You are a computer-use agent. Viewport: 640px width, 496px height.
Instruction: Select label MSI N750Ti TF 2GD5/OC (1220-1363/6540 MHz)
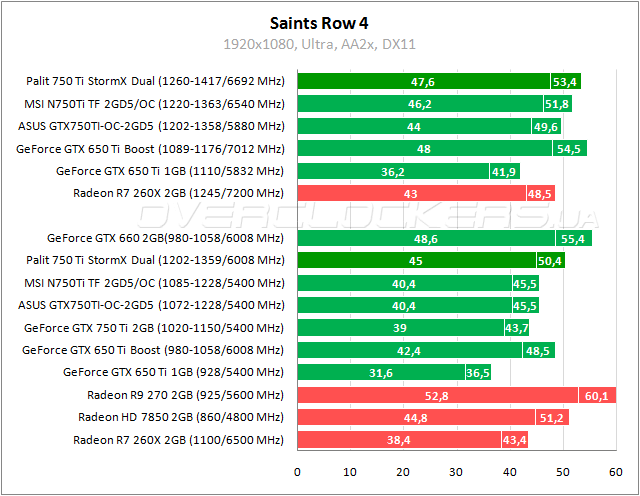154,104
